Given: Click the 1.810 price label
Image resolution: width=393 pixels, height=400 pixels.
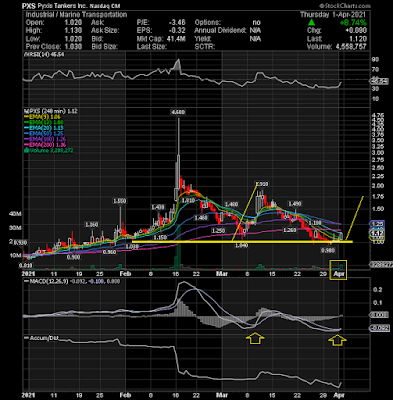Looking at the screenshot, I should [x=188, y=200].
